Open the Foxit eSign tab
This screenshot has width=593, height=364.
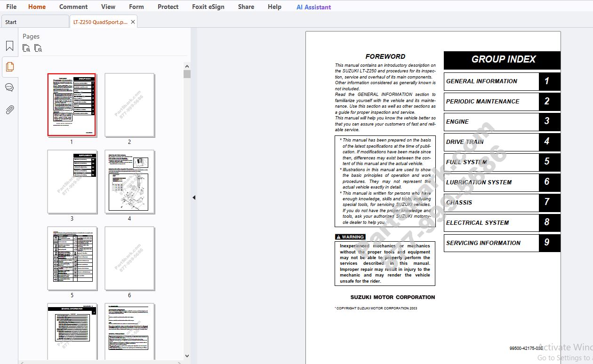(208, 7)
